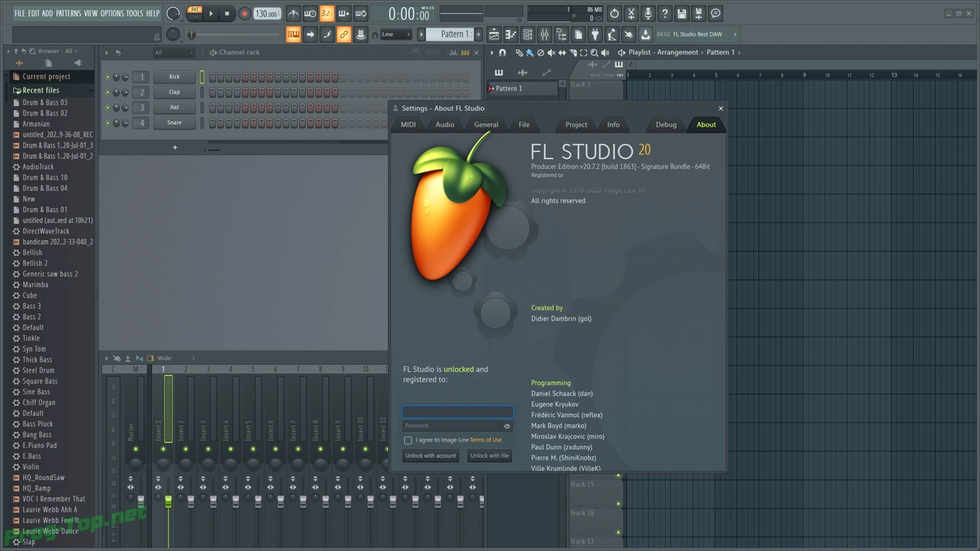Switch to the General settings tab
Viewport: 980px width, 551px height.
pos(486,125)
